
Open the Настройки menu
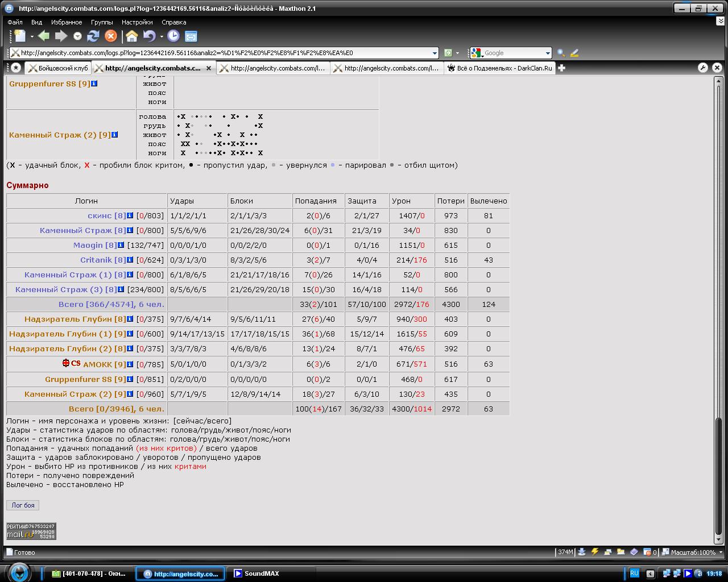pyautogui.click(x=137, y=22)
